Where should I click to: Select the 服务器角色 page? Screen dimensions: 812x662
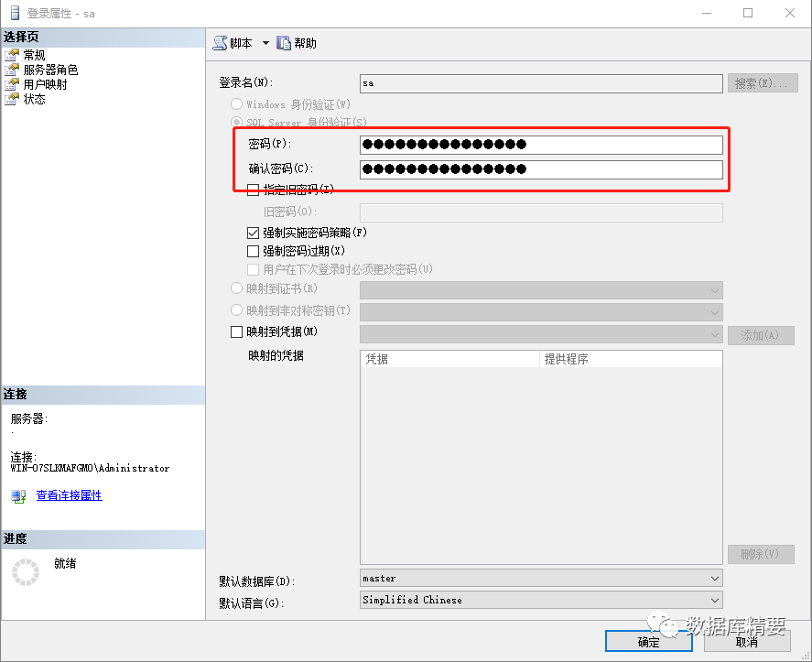[x=50, y=70]
